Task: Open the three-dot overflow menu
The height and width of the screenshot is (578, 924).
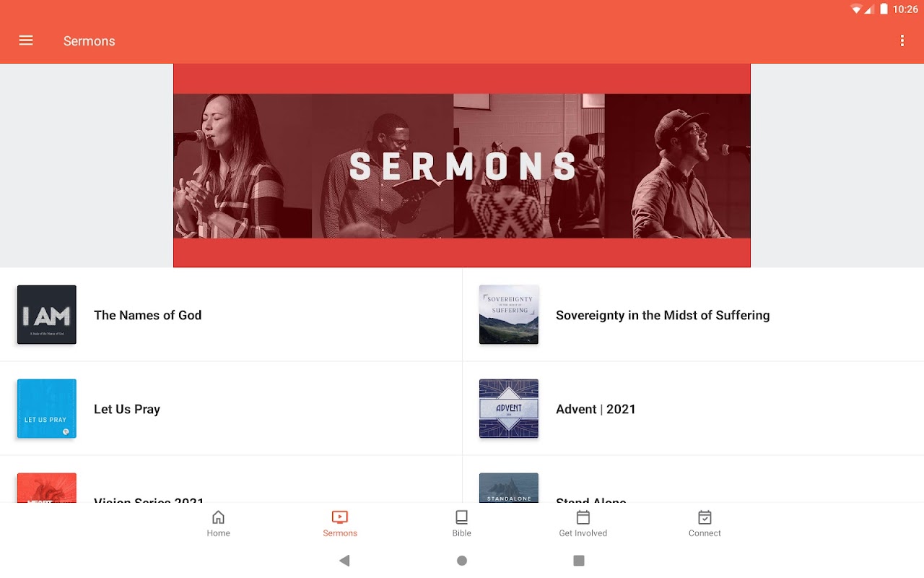Action: tap(902, 40)
